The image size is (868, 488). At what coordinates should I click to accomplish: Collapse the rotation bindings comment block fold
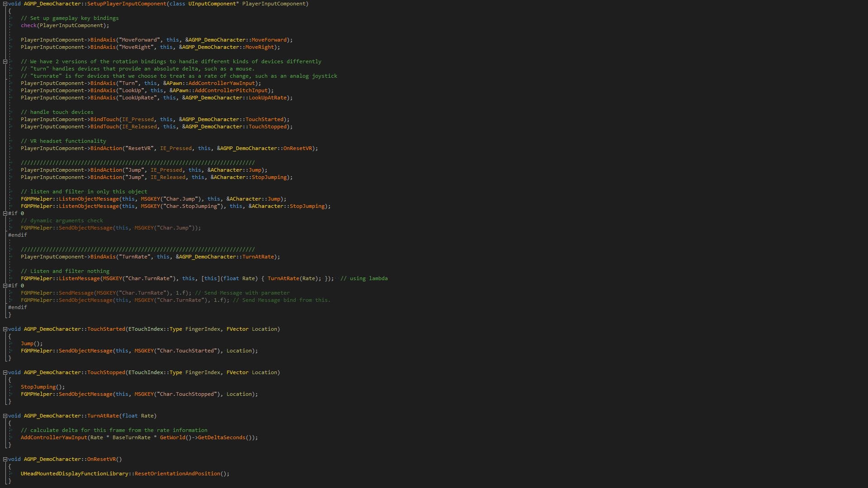6,61
